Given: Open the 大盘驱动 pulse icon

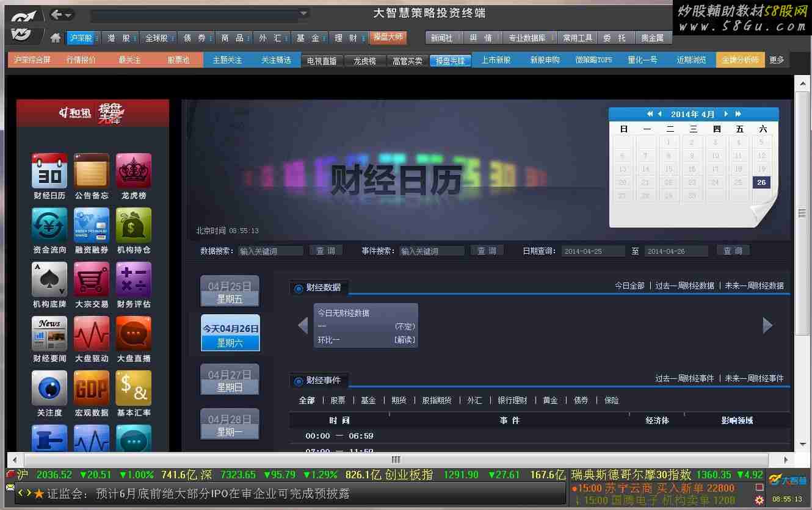Looking at the screenshot, I should pos(92,334).
